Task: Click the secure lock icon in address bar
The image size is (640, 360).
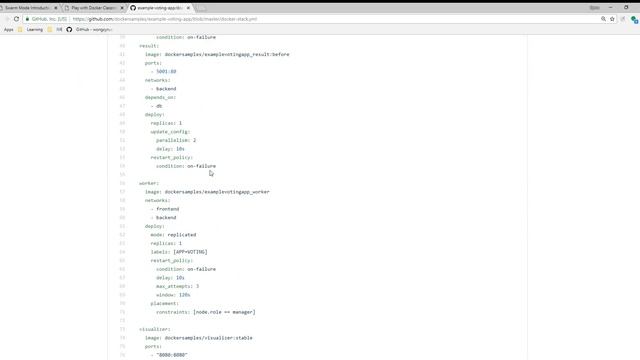Action: point(27,19)
